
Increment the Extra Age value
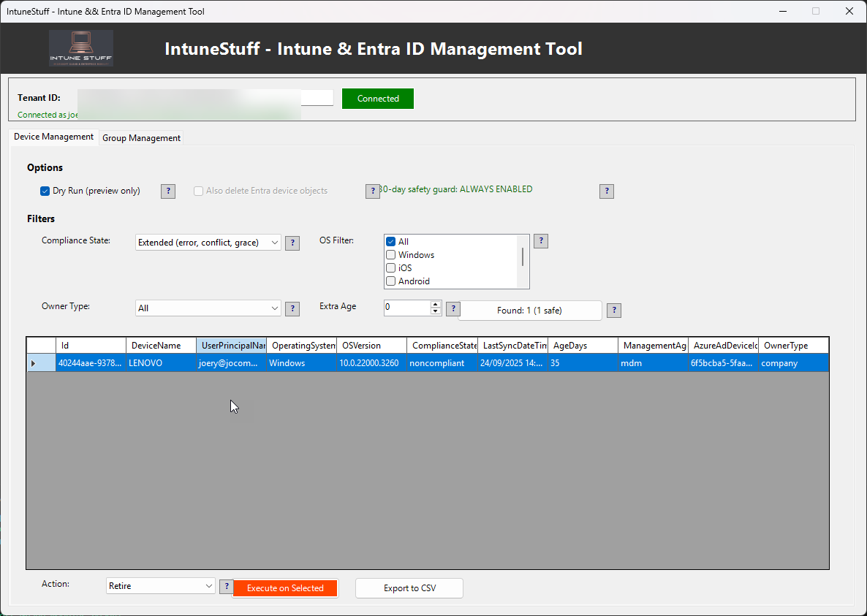tap(435, 303)
